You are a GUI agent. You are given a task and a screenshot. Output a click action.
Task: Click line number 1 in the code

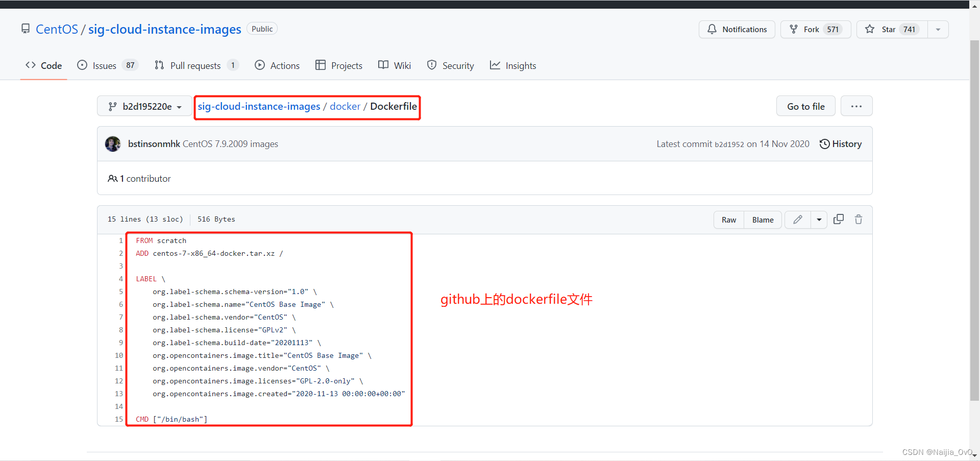pos(121,240)
